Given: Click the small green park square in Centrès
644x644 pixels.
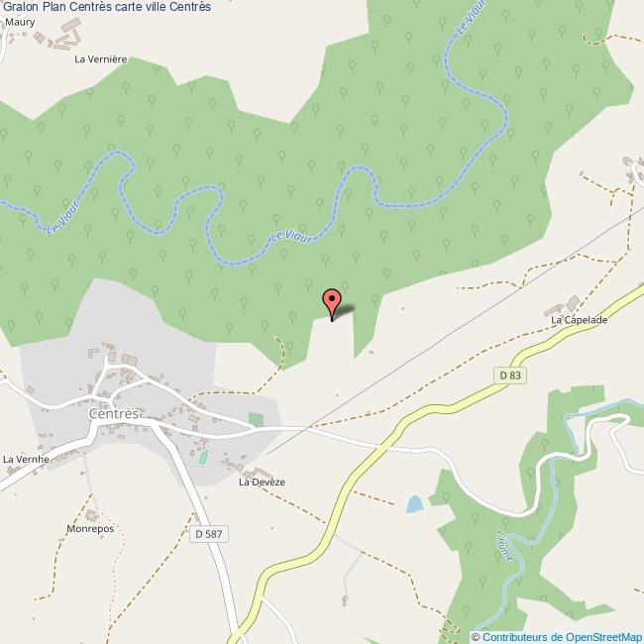Looking at the screenshot, I should pyautogui.click(x=256, y=420).
